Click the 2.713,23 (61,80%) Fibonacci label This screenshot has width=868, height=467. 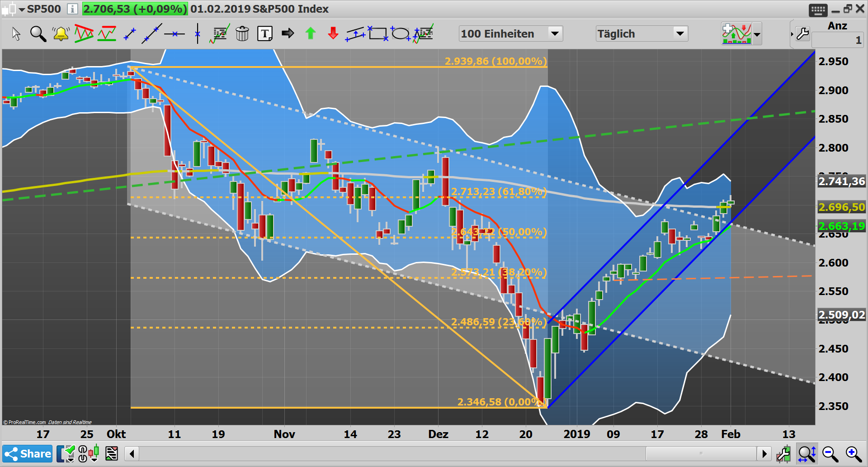tap(499, 192)
